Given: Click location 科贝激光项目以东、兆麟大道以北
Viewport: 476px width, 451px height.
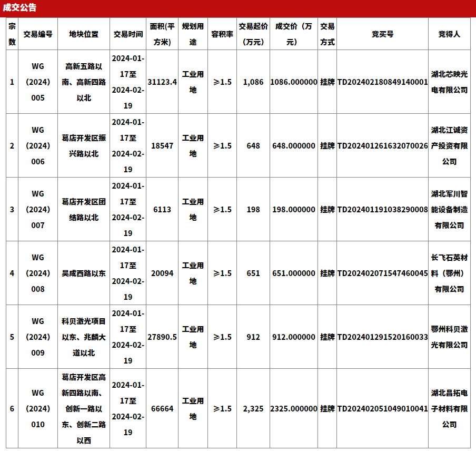Looking at the screenshot, I should pos(84,337).
